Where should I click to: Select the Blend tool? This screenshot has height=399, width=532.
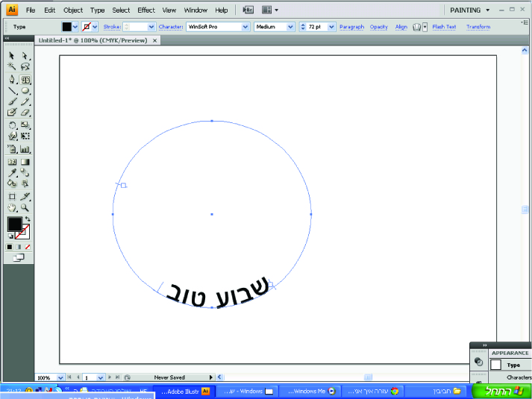(25, 172)
